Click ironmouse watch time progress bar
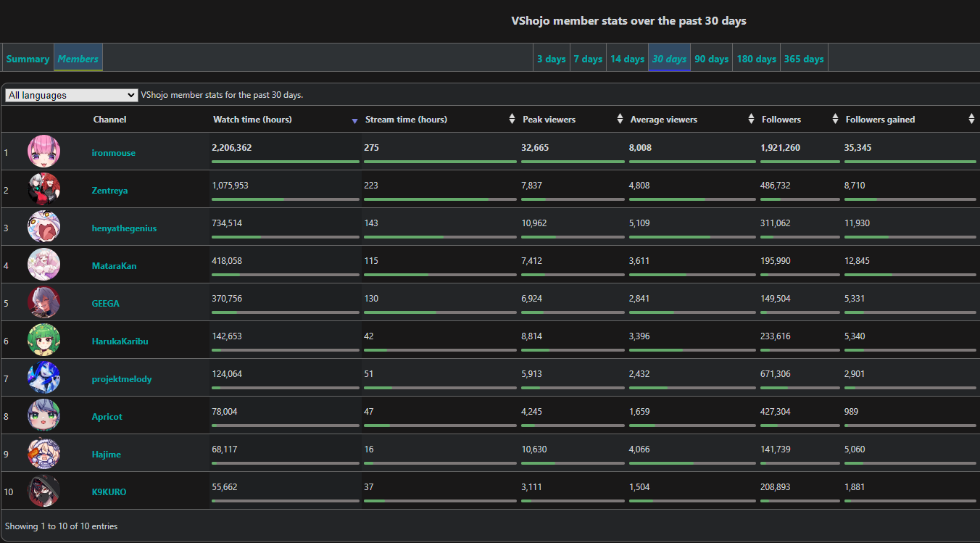The height and width of the screenshot is (543, 980). 286,162
